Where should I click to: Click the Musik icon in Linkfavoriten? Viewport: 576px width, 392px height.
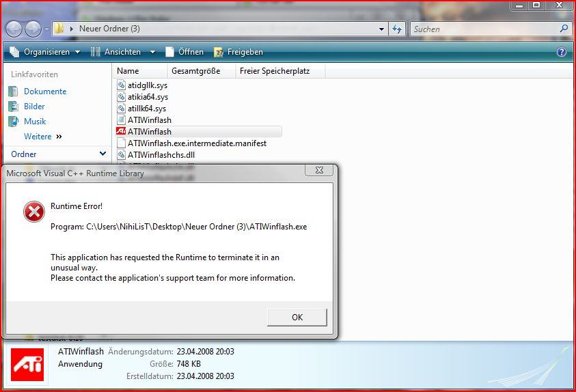tap(13, 121)
